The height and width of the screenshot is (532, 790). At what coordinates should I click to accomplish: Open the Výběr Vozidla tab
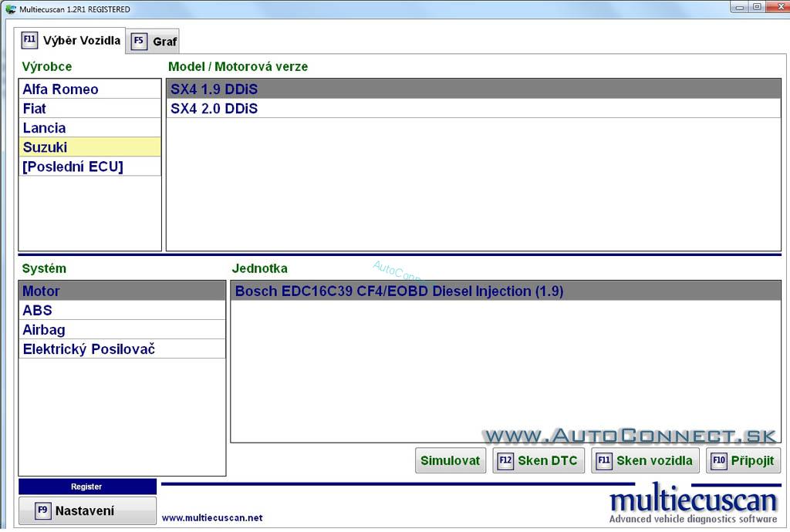tap(69, 40)
